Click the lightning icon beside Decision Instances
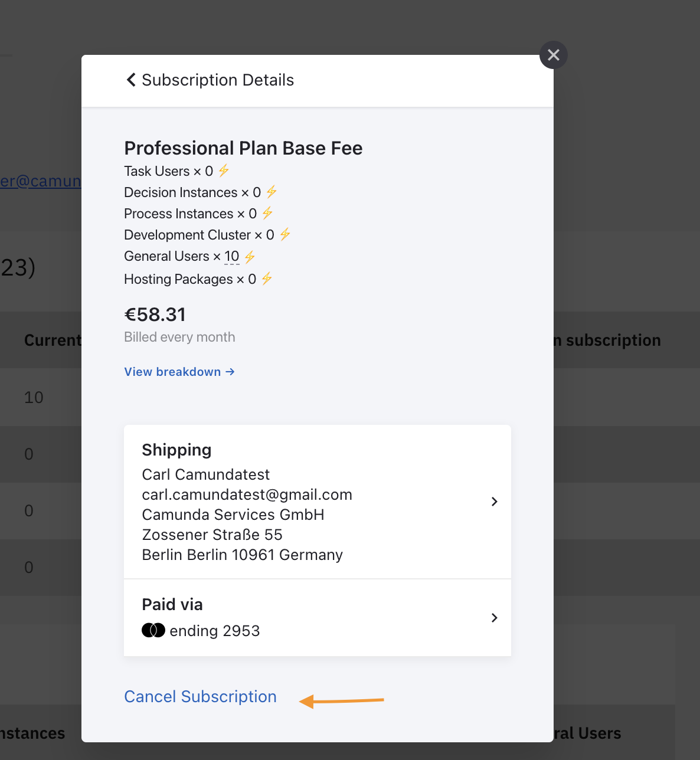The height and width of the screenshot is (760, 700). pos(272,192)
